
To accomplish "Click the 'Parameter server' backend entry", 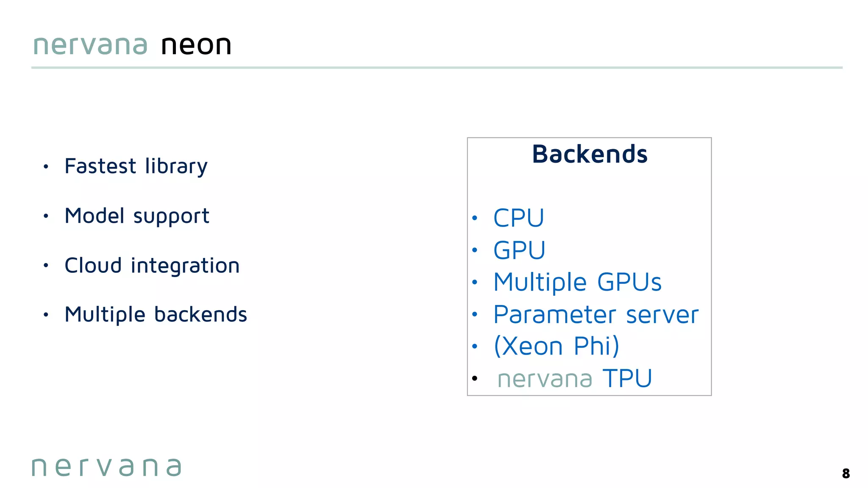I will (596, 315).
